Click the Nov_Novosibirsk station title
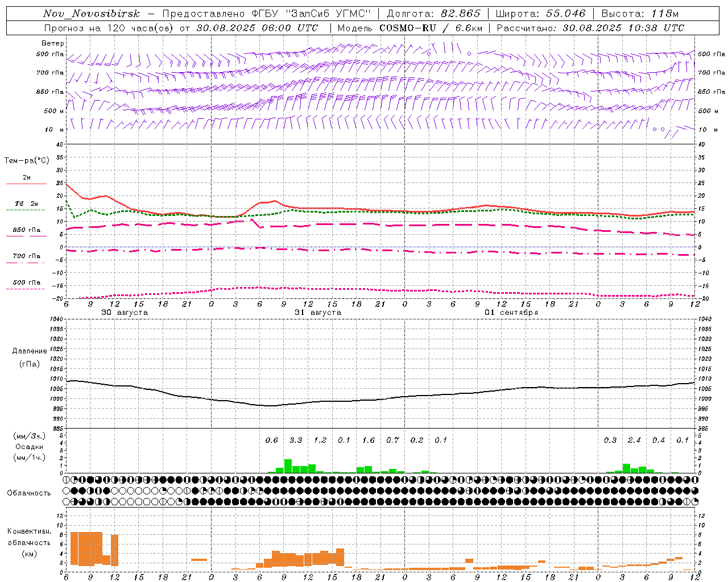Viewport: 728px width, 582px height. [92, 14]
